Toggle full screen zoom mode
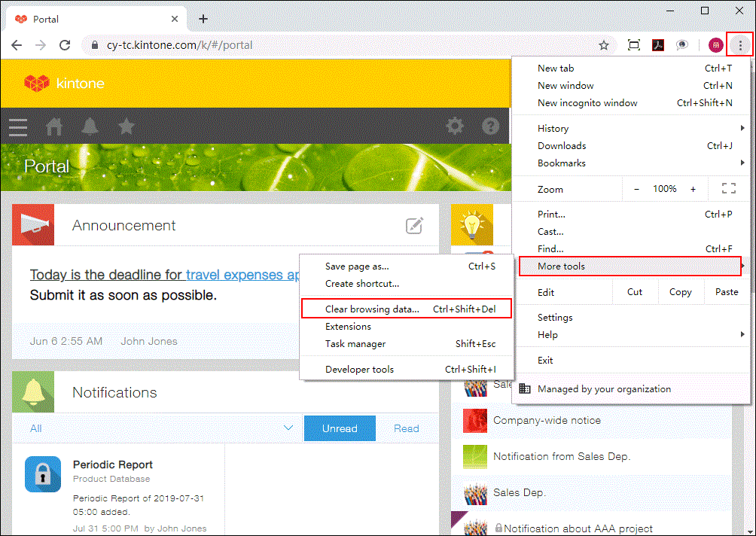Viewport: 756px width, 536px height. (728, 188)
